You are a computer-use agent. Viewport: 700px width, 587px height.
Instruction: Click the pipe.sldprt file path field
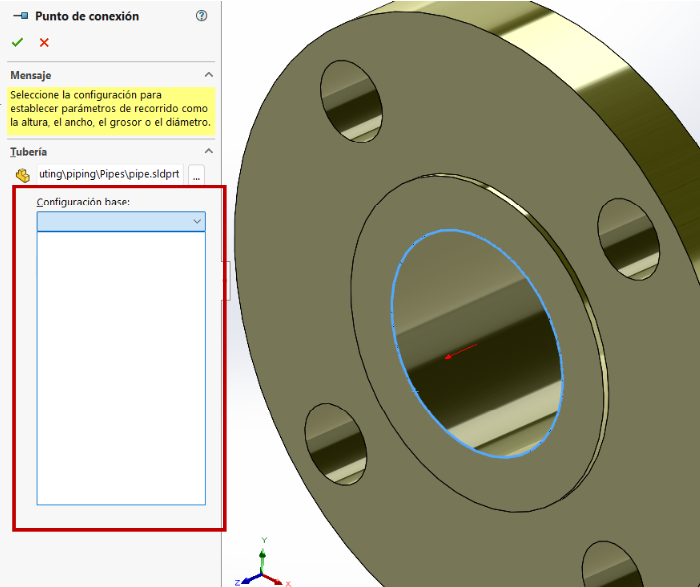tap(110, 174)
